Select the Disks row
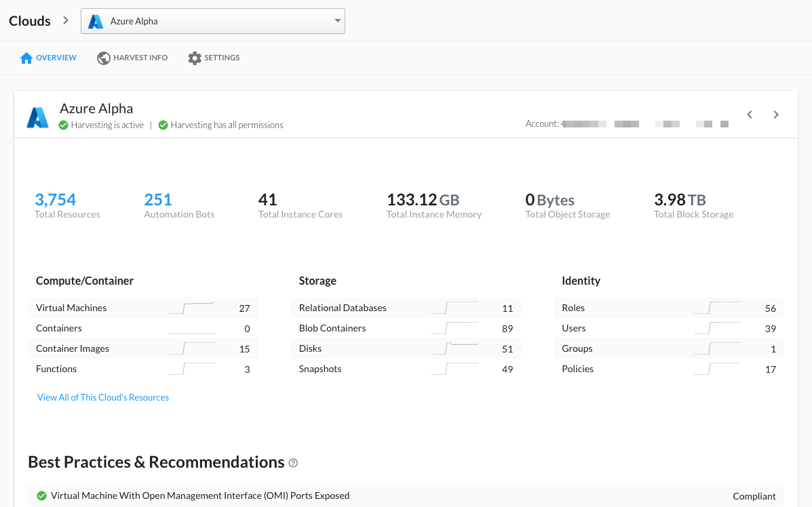 click(406, 348)
